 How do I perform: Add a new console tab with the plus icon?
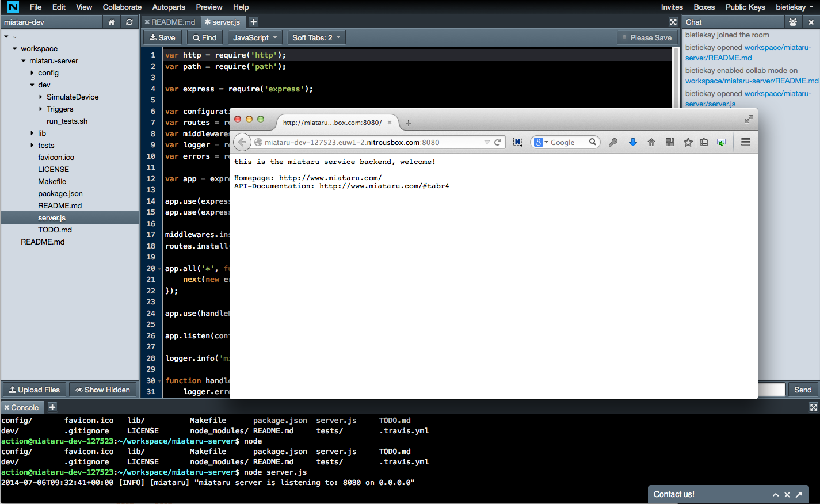point(52,407)
